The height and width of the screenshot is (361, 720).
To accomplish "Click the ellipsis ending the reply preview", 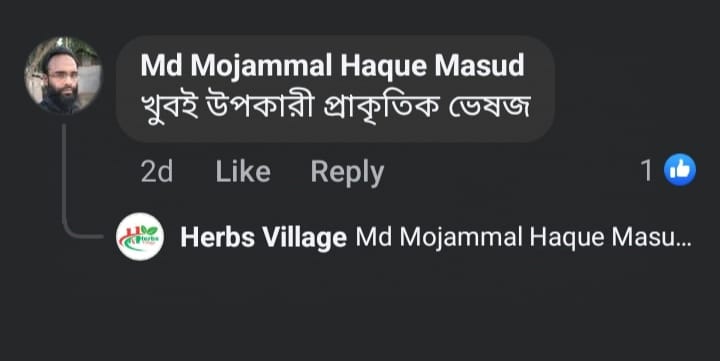I will pos(684,243).
